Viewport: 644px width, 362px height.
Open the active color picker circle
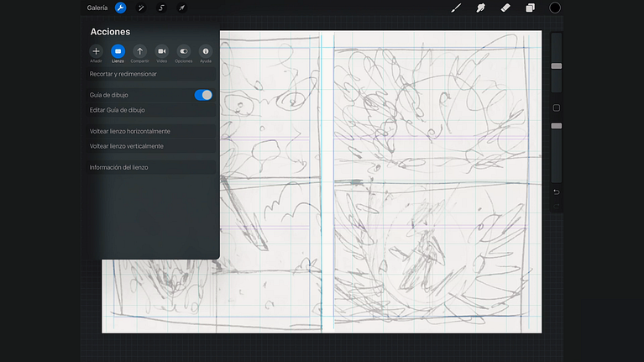point(555,8)
